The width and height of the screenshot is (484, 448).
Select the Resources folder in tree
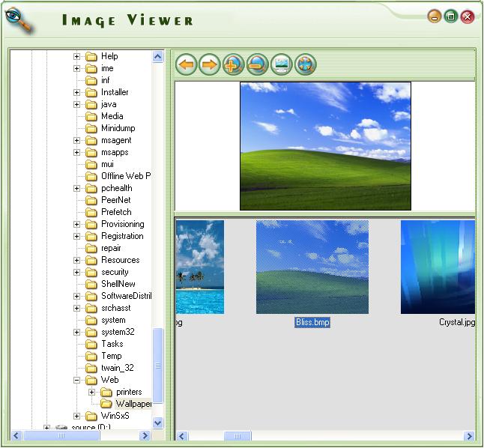click(121, 260)
